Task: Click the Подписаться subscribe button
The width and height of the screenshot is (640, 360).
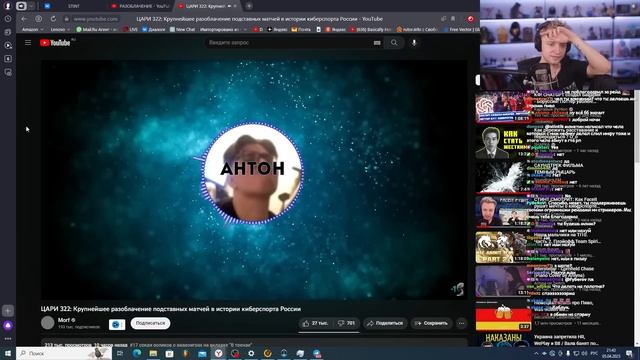Action: pyautogui.click(x=150, y=323)
